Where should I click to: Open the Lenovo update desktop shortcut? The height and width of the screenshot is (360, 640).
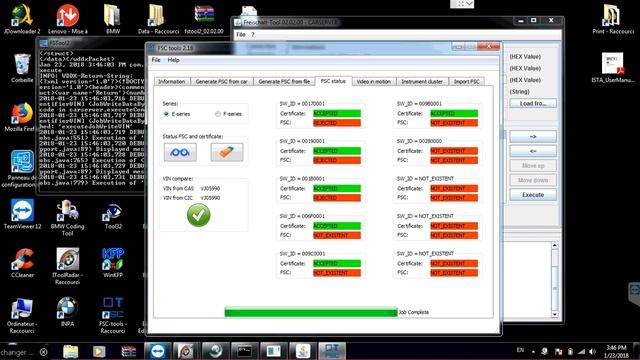click(x=68, y=19)
